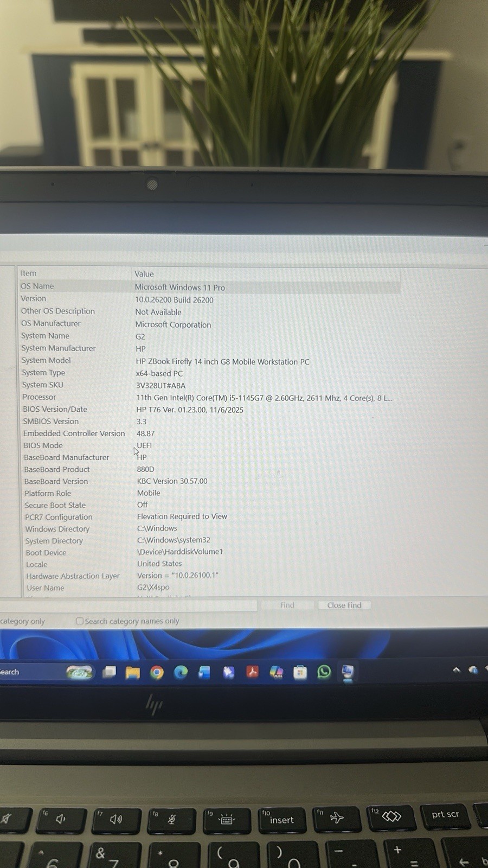This screenshot has height=868, width=488.
Task: Open WhatsApp from the taskbar
Action: (324, 672)
